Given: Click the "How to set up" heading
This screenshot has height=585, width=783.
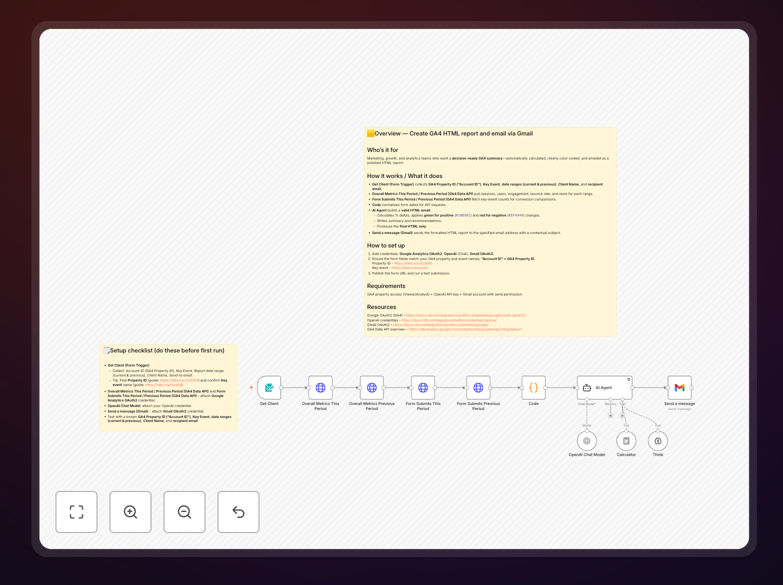Looking at the screenshot, I should (386, 245).
